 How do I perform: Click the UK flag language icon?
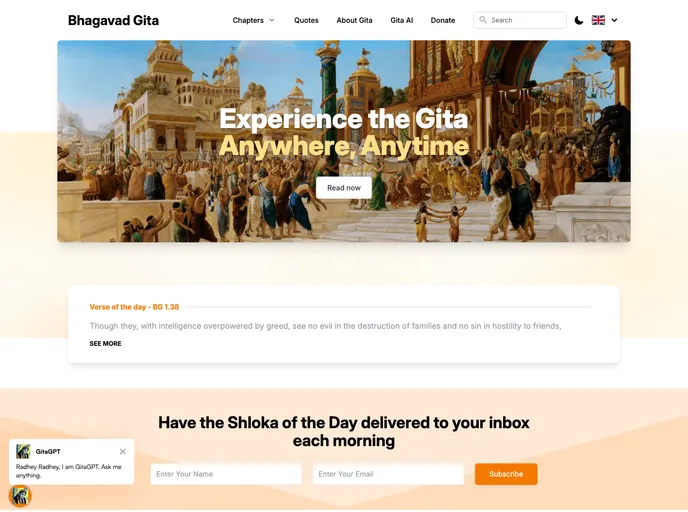pyautogui.click(x=598, y=20)
